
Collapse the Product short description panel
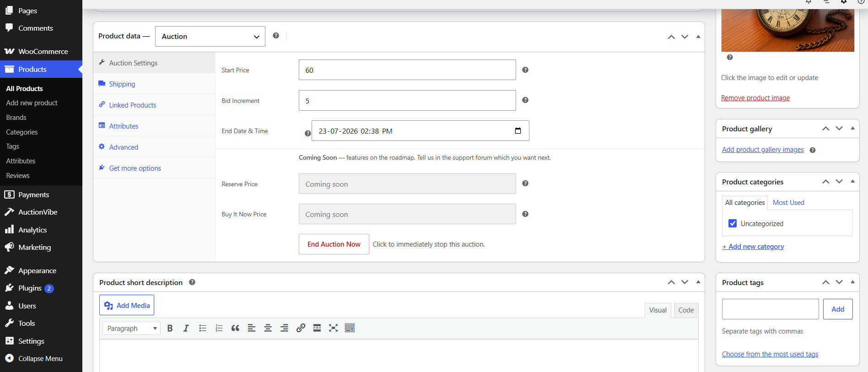(x=698, y=282)
